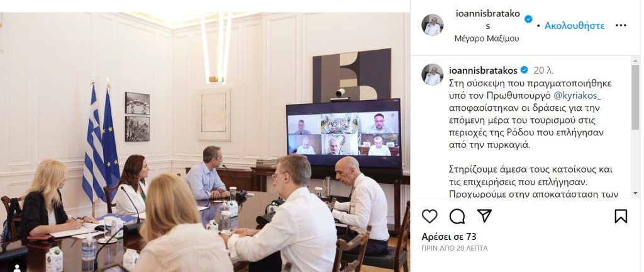Like the post with the heart icon
The height and width of the screenshot is (272, 644).
coord(430,216)
